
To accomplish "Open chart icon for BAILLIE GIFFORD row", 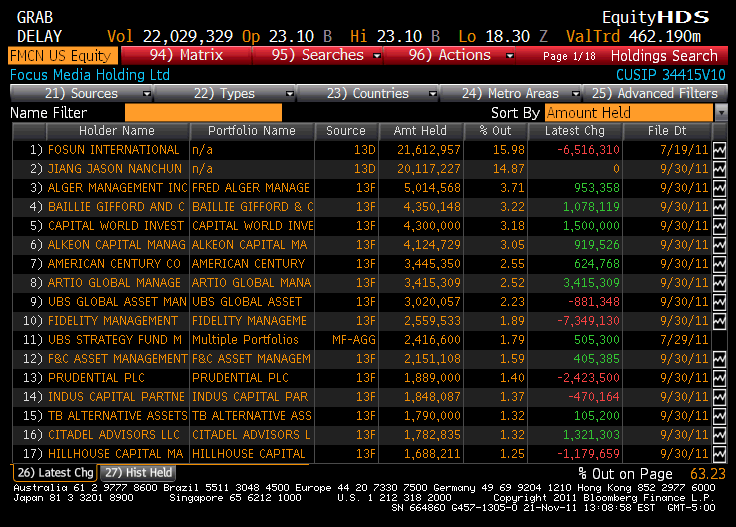I will 719,207.
